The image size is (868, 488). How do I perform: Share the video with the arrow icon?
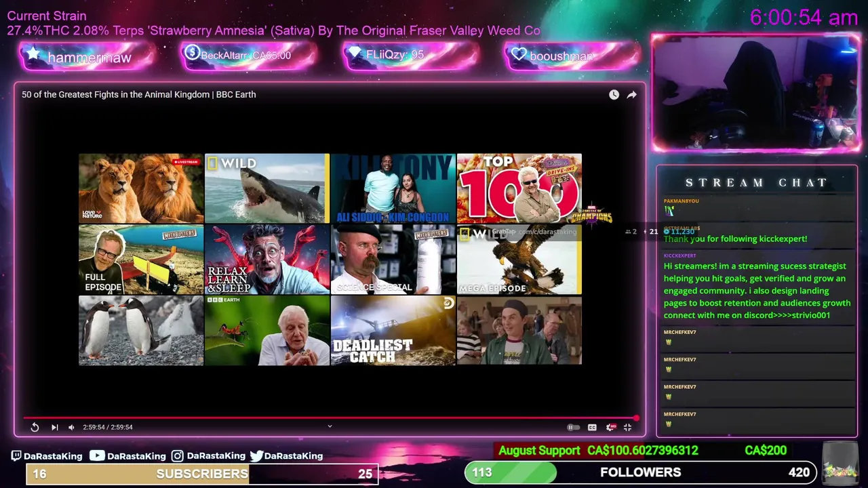[631, 95]
